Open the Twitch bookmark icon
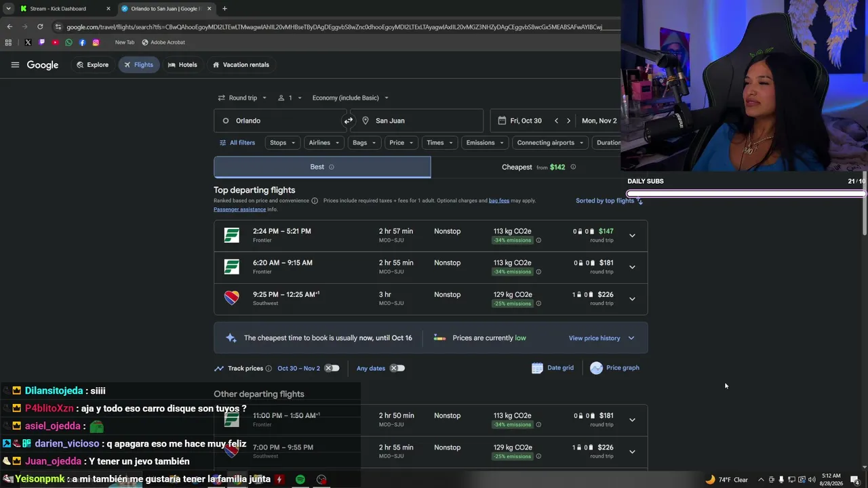This screenshot has width=868, height=488. (x=41, y=42)
